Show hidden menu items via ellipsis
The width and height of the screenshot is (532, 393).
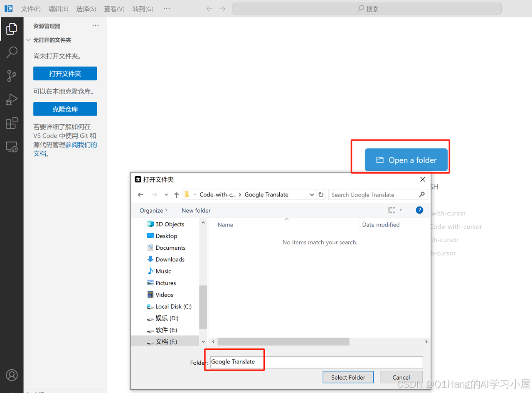tap(167, 9)
